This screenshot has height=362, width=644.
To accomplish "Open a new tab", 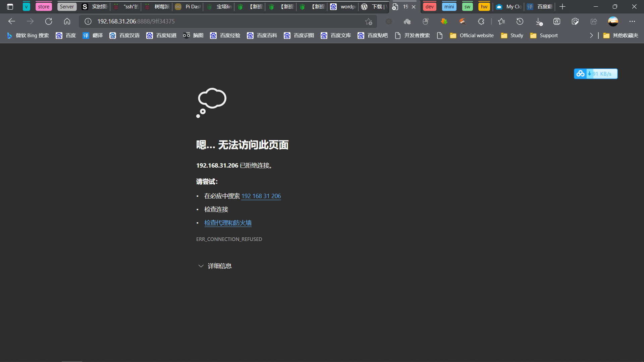I will pos(562,7).
